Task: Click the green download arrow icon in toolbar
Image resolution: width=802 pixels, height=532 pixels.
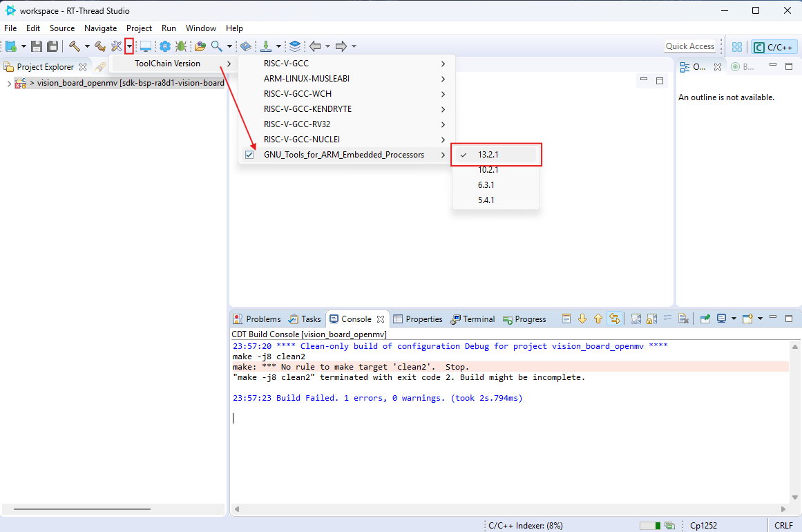Action: tap(266, 46)
